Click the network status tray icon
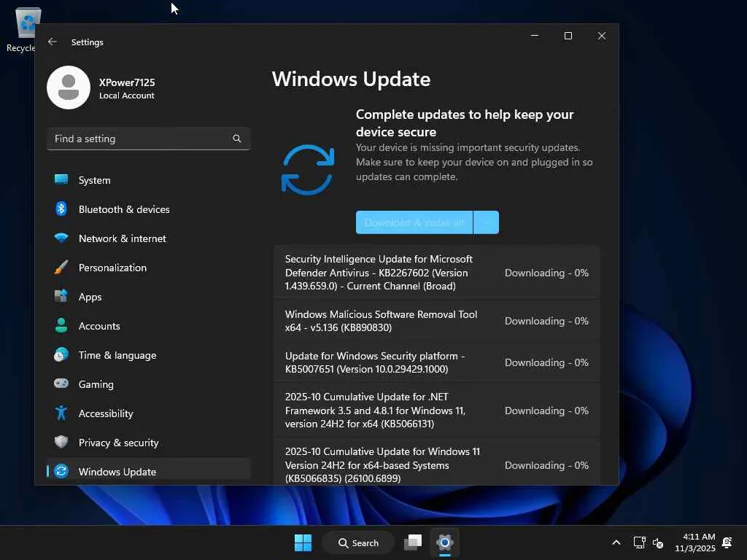 click(x=639, y=542)
